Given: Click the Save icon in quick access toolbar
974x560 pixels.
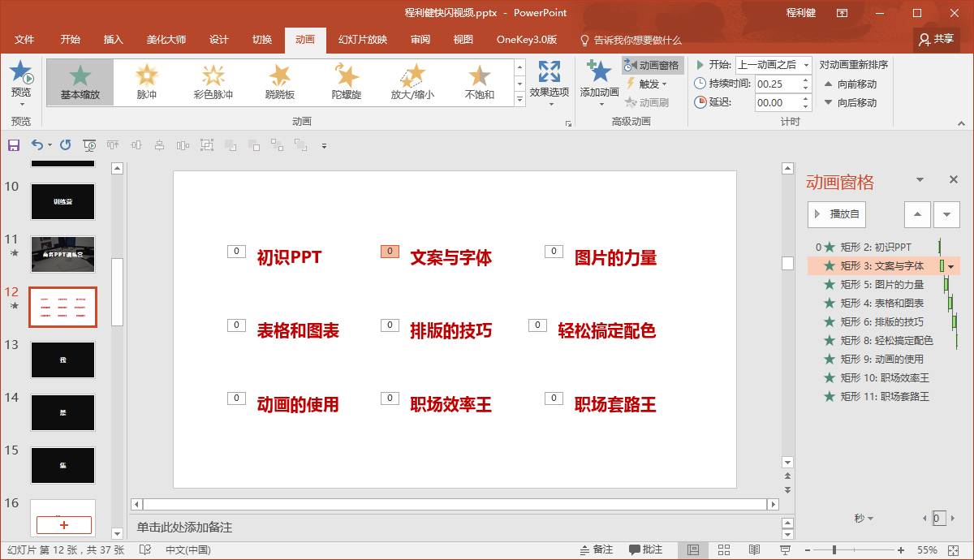Looking at the screenshot, I should 13,145.
